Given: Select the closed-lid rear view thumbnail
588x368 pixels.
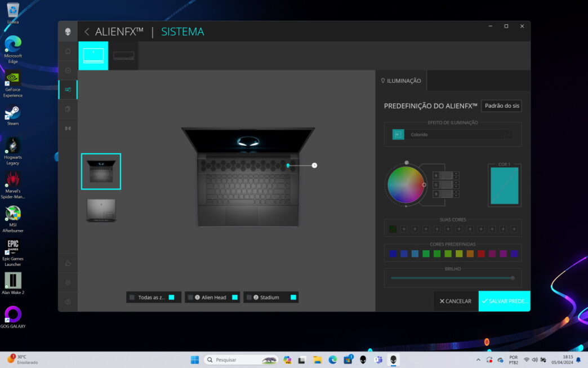Looking at the screenshot, I should (x=101, y=210).
